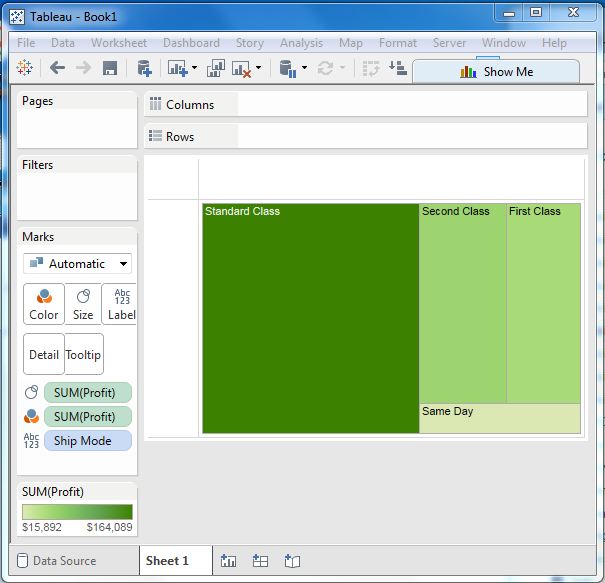Click the Tableau start page logo icon
The width and height of the screenshot is (605, 583).
(25, 68)
